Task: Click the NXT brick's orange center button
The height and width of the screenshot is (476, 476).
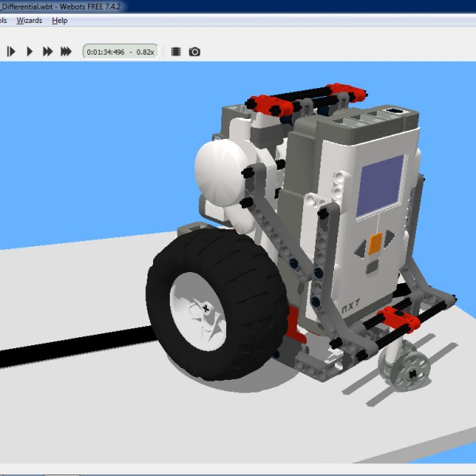Action: (x=375, y=244)
